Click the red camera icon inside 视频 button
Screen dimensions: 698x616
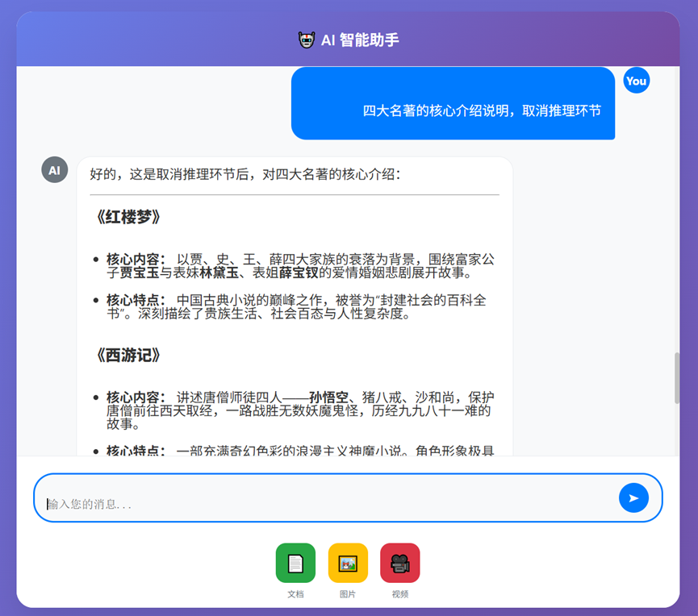pyautogui.click(x=400, y=563)
